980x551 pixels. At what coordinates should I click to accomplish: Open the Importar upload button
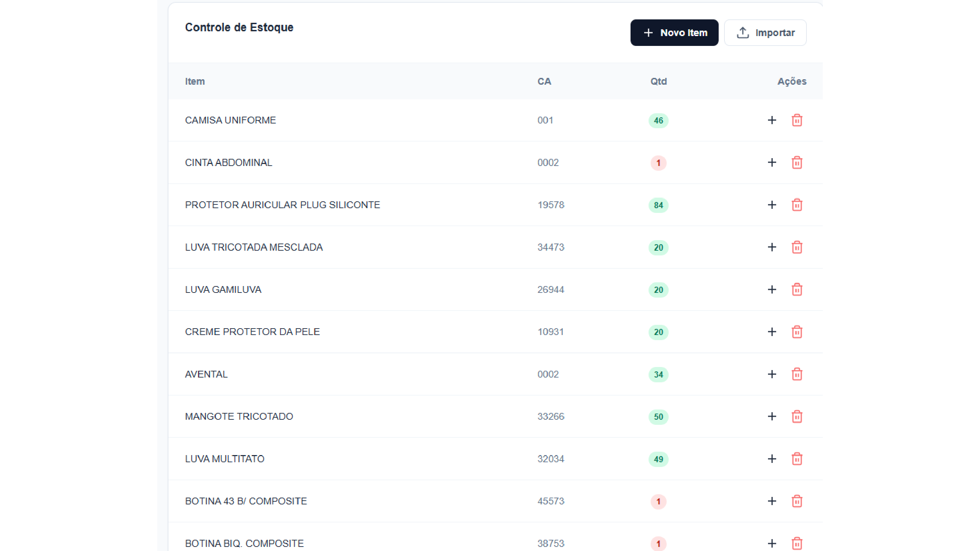click(x=765, y=33)
